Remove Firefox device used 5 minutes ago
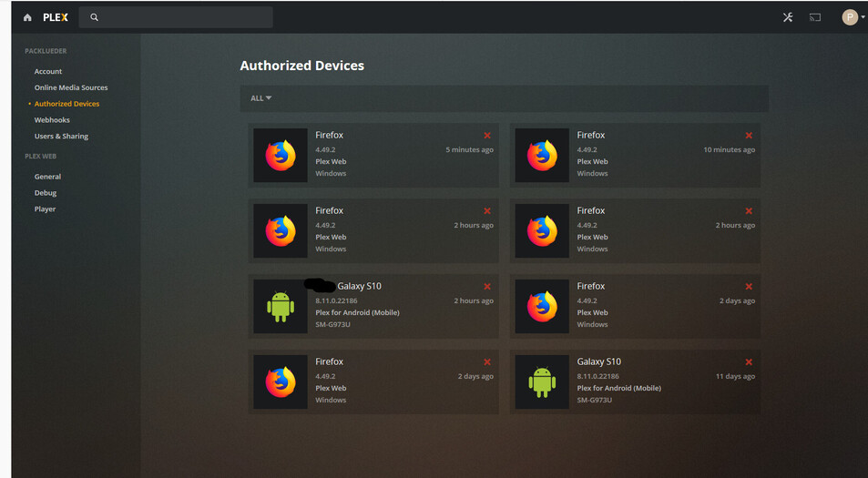This screenshot has width=868, height=478. tap(487, 135)
